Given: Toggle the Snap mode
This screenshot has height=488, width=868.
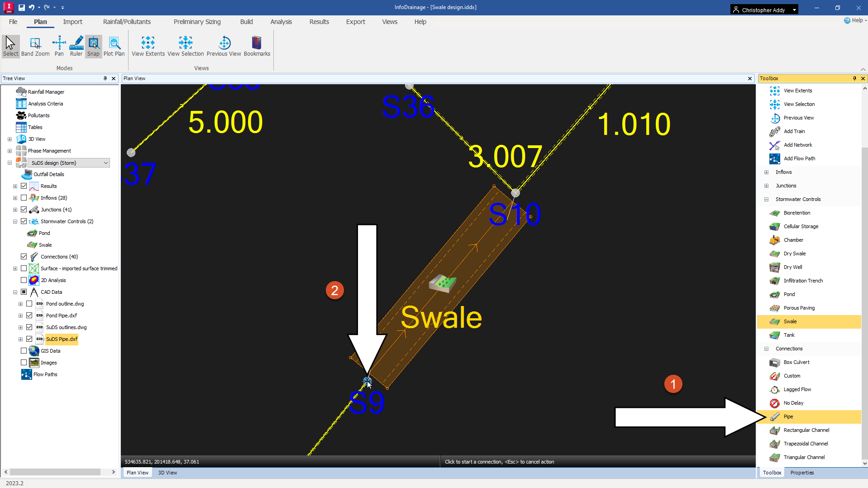Looking at the screenshot, I should pyautogui.click(x=93, y=46).
